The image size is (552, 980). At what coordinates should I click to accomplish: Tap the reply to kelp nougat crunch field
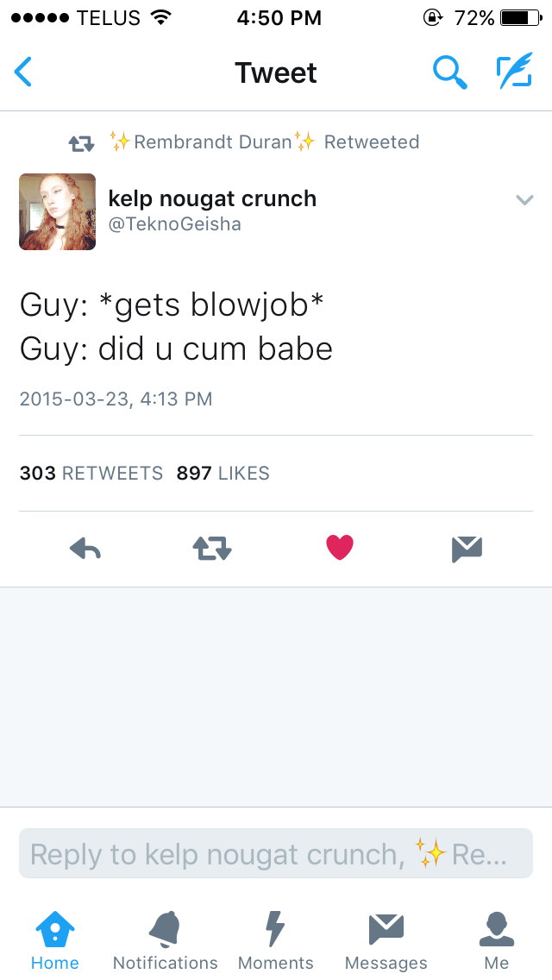pos(276,854)
